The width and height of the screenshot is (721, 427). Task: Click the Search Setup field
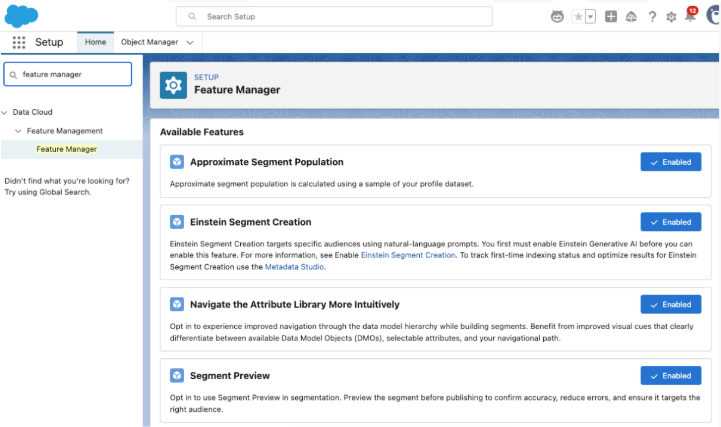(334, 17)
